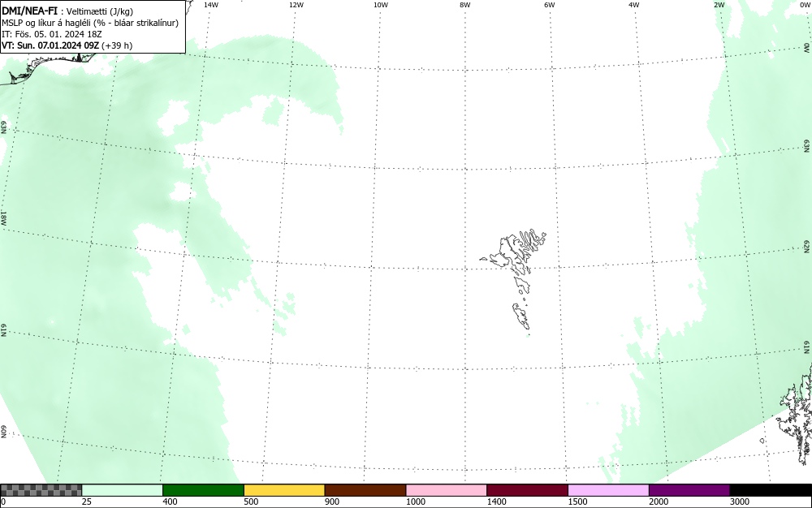812x508 pixels.
Task: Click the '60N' latitude label
Action: (3, 432)
